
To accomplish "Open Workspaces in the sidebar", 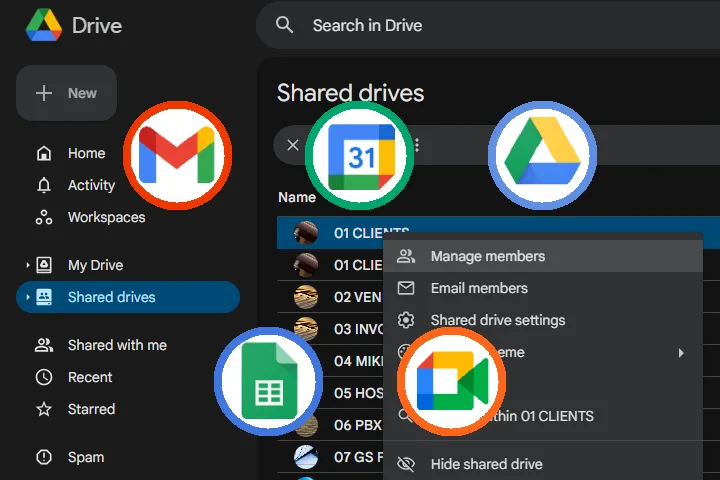I will tap(90, 217).
